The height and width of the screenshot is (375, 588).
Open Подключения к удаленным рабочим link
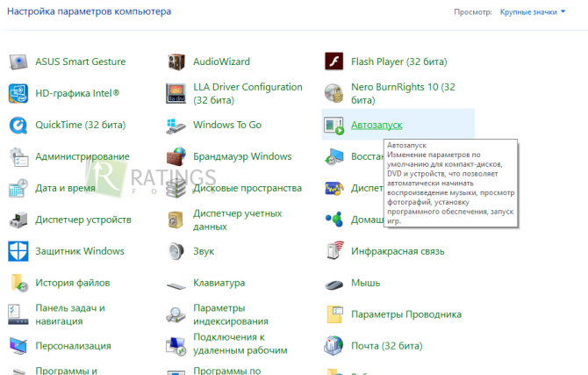tap(240, 344)
